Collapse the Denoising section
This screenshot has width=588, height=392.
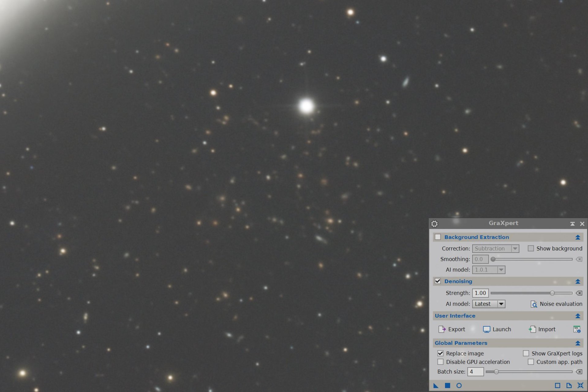(x=578, y=281)
